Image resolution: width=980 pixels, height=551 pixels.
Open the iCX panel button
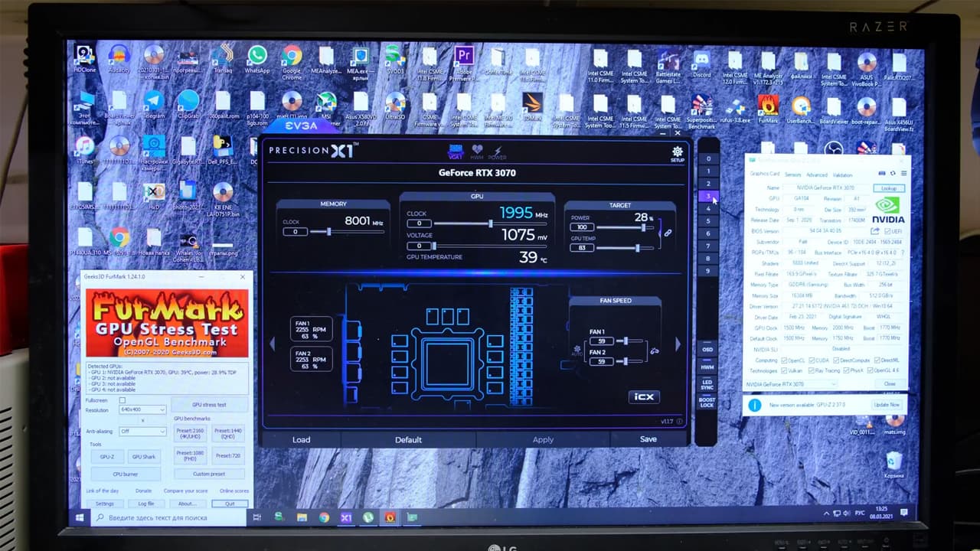tap(644, 397)
